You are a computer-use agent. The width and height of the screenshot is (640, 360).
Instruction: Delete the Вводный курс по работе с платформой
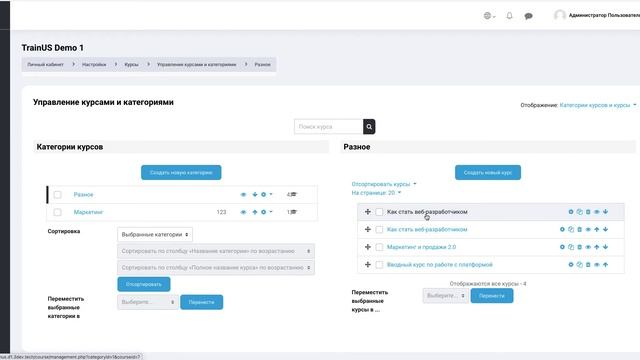(x=588, y=264)
